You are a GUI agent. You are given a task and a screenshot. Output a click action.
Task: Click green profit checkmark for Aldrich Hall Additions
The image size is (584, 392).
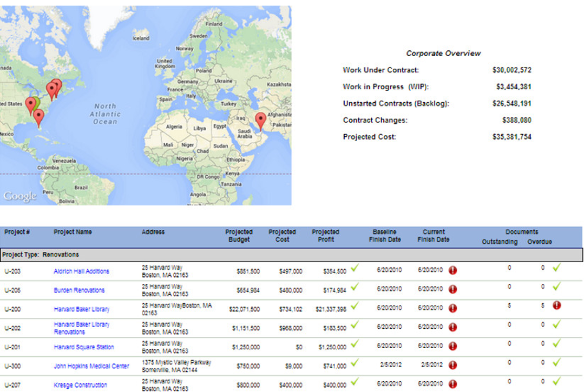(355, 268)
